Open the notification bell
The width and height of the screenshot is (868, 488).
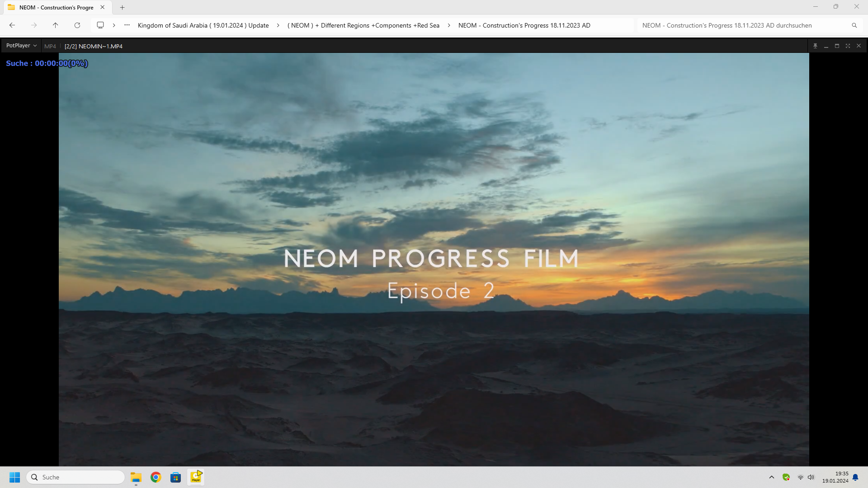pos(855,477)
